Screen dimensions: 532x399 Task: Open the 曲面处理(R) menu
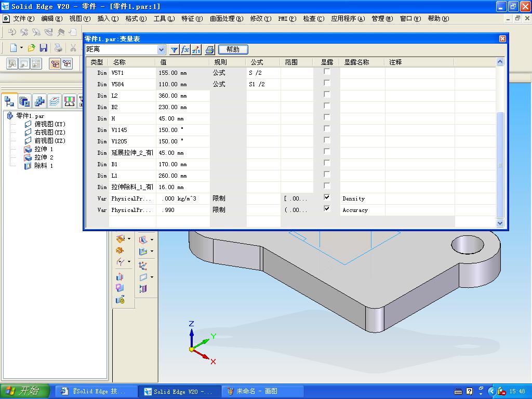(x=227, y=19)
